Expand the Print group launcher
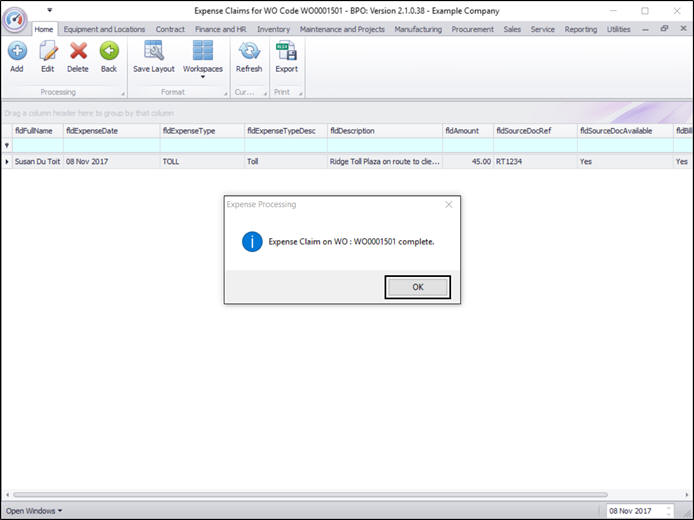The image size is (694, 520). point(301,93)
